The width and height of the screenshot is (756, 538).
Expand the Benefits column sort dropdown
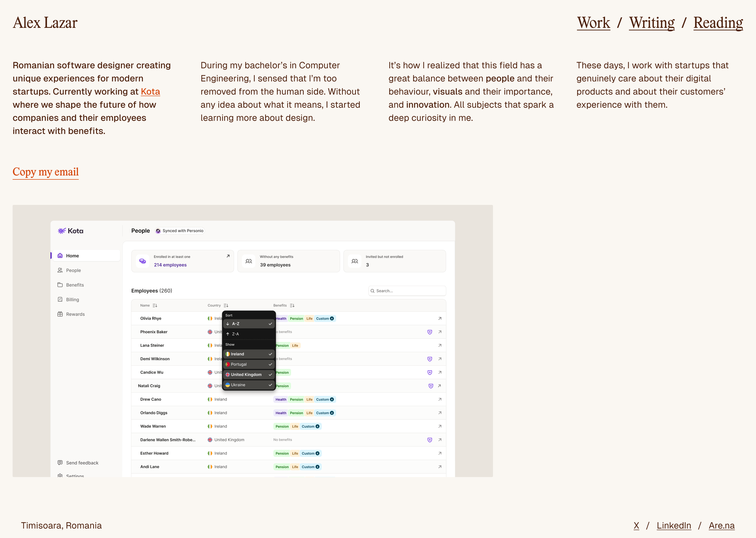coord(292,306)
